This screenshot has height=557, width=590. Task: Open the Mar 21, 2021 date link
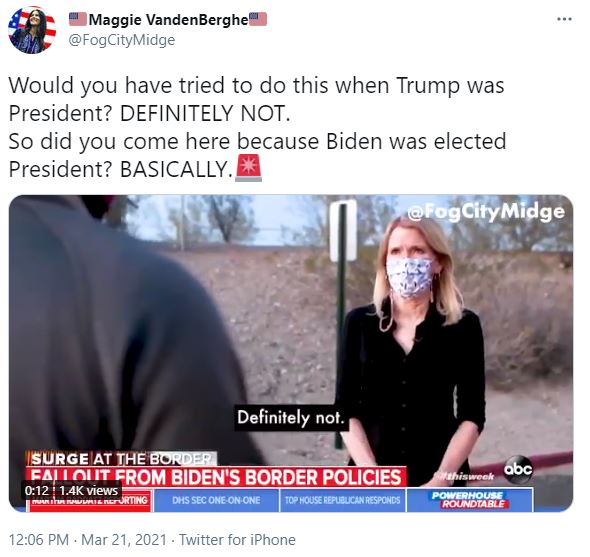tap(124, 540)
